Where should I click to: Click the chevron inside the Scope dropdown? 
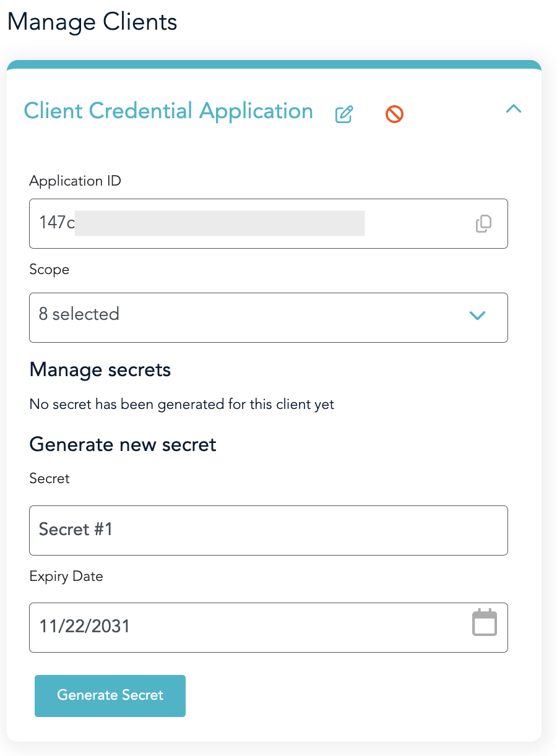click(x=477, y=316)
